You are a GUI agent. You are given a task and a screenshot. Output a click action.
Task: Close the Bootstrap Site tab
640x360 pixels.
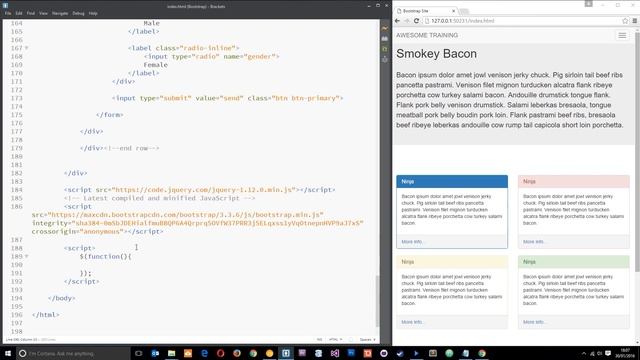(453, 11)
